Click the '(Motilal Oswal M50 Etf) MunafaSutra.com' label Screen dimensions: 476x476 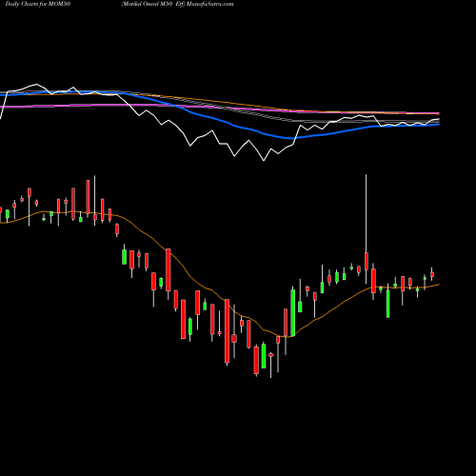(177, 4)
